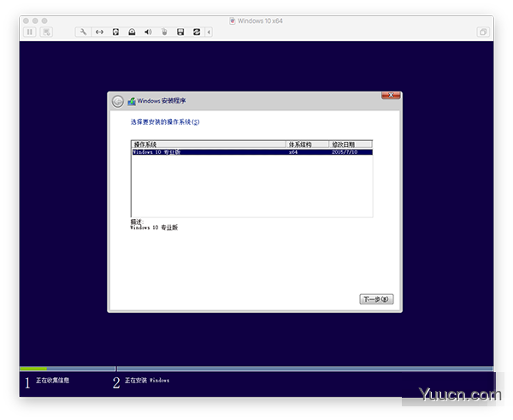Click the sound speaker icon
Image resolution: width=513 pixels, height=420 pixels.
click(148, 32)
